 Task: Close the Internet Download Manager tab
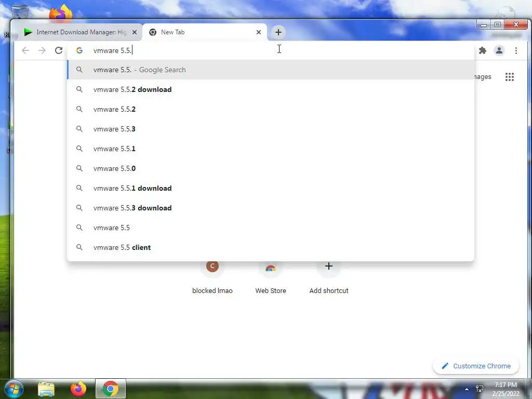point(135,32)
